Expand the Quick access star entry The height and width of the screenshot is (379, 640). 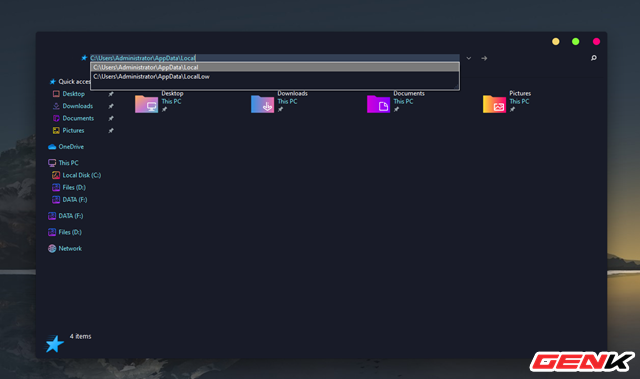69,82
